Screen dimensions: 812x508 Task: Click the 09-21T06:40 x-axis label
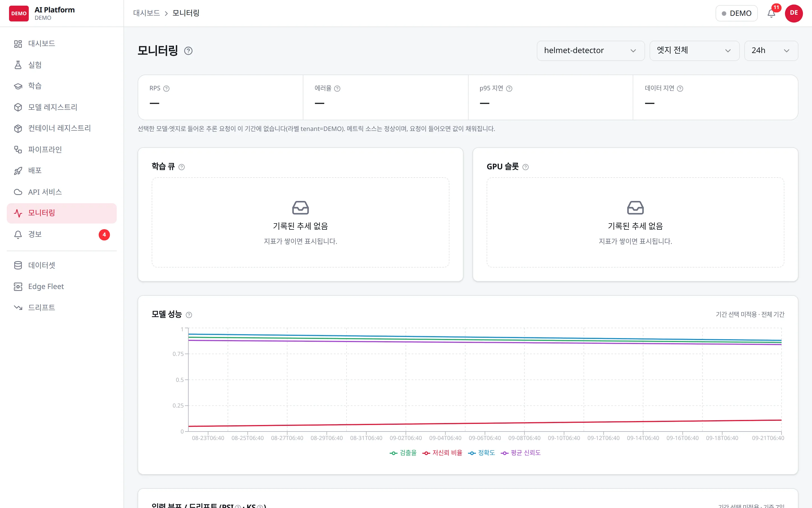[768, 438]
